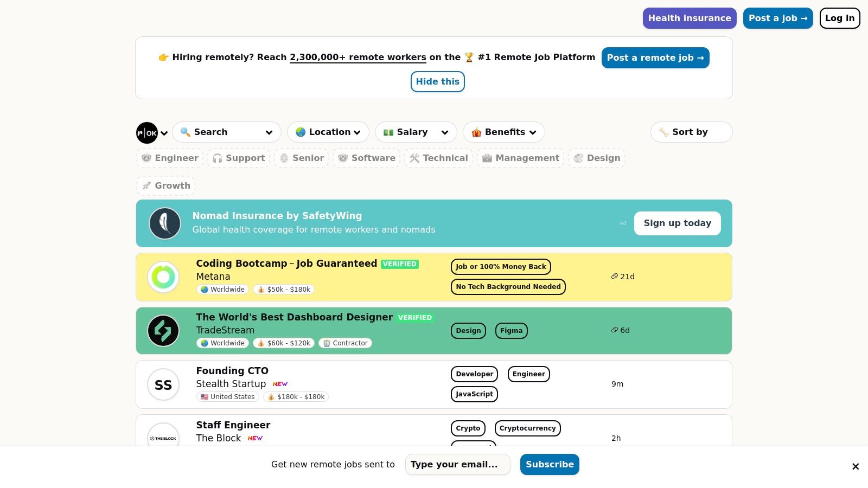Click the SafetyWing feather logo
868x488 pixels.
pos(165,223)
